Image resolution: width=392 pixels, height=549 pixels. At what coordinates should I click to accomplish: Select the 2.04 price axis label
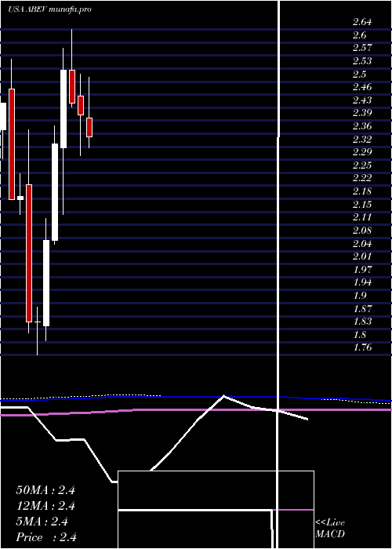[362, 244]
